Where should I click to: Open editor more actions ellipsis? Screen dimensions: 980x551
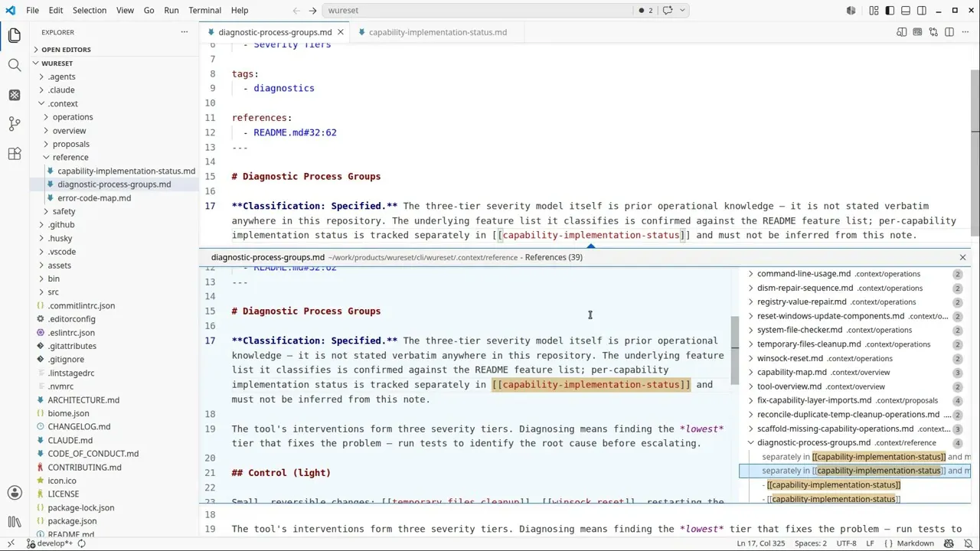[x=965, y=32]
